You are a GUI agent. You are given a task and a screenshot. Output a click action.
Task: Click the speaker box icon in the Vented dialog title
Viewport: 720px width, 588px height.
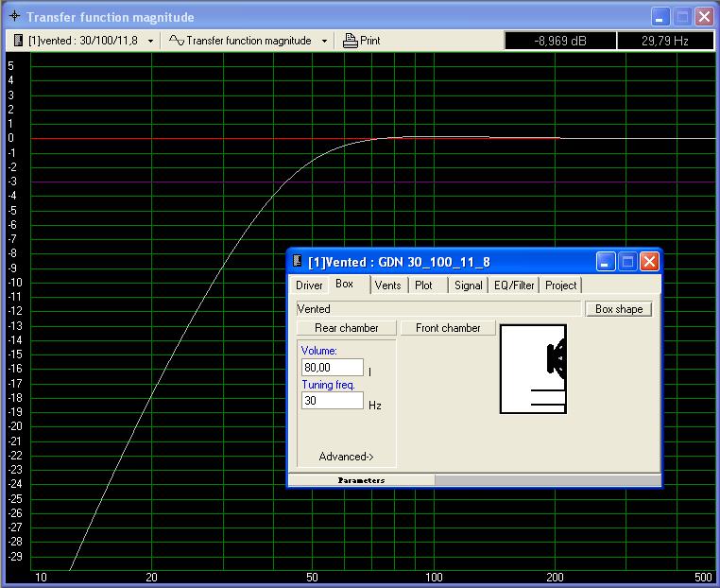(298, 262)
